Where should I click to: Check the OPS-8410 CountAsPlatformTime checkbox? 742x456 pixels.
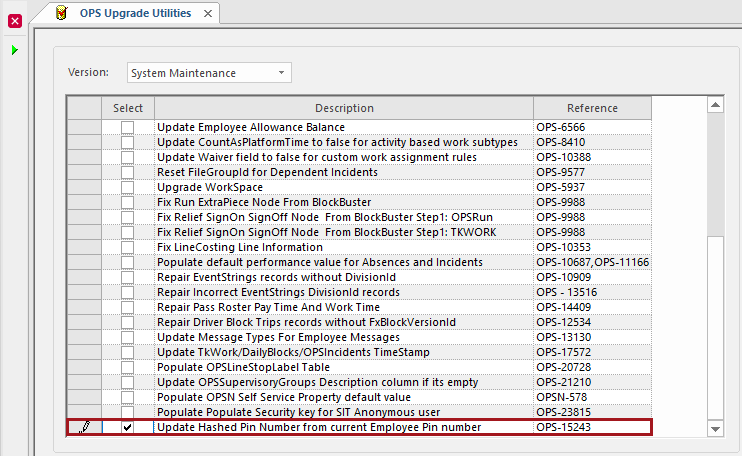(x=127, y=142)
